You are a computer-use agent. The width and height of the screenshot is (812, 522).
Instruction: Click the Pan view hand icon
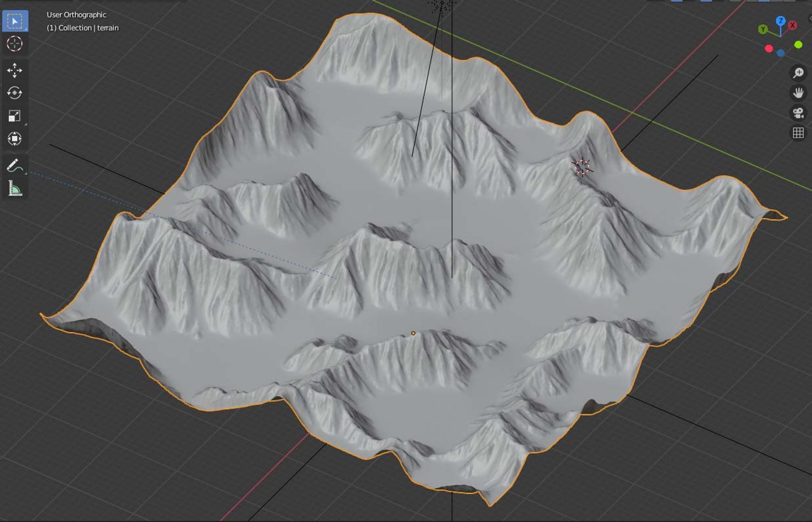pos(798,93)
